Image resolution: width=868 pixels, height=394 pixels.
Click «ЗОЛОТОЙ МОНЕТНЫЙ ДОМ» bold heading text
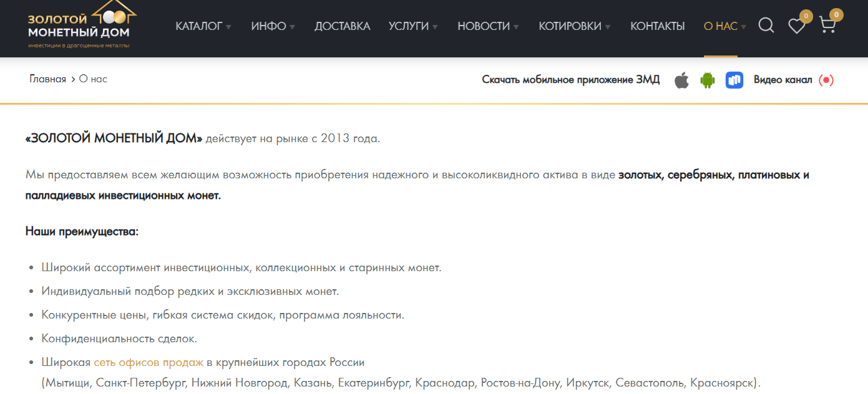[114, 138]
